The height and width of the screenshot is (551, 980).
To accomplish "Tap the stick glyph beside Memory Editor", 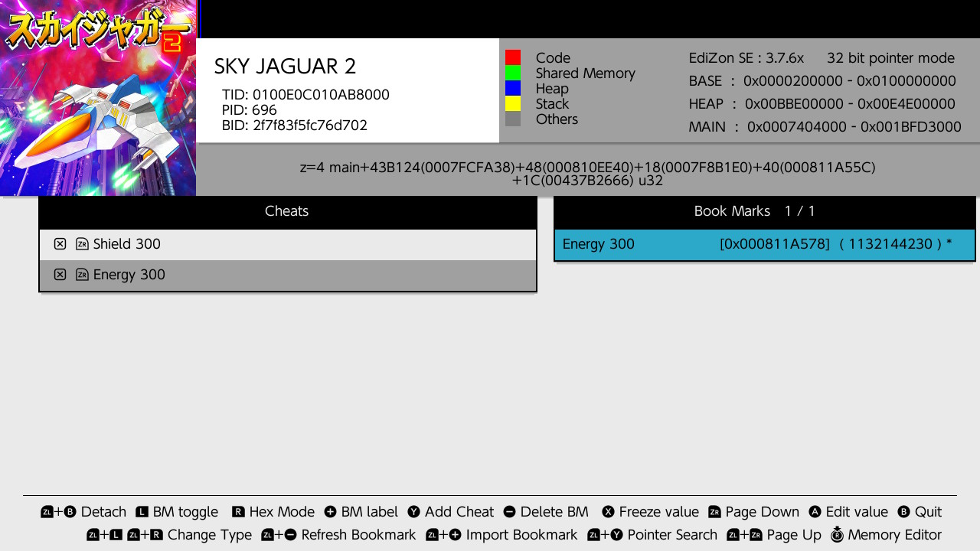I will (x=837, y=534).
